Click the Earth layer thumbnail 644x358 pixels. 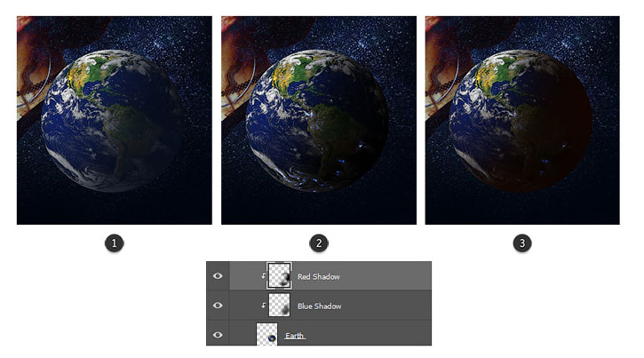(267, 334)
